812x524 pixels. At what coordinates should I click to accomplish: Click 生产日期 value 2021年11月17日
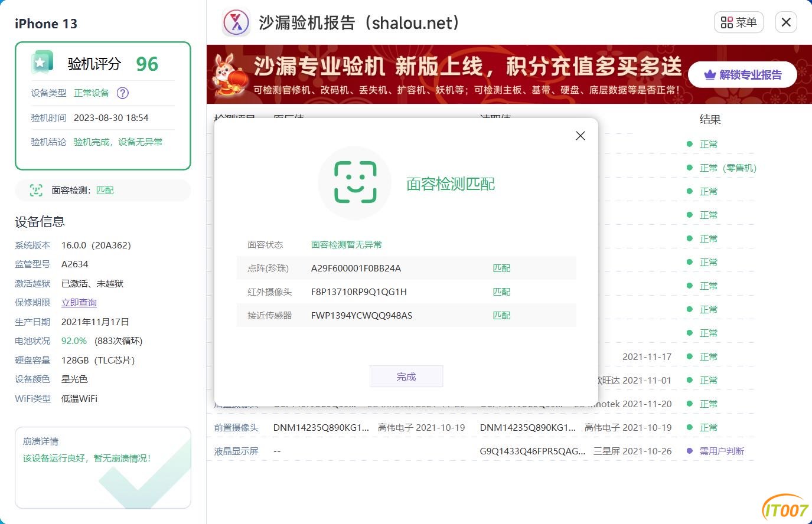[x=95, y=322]
